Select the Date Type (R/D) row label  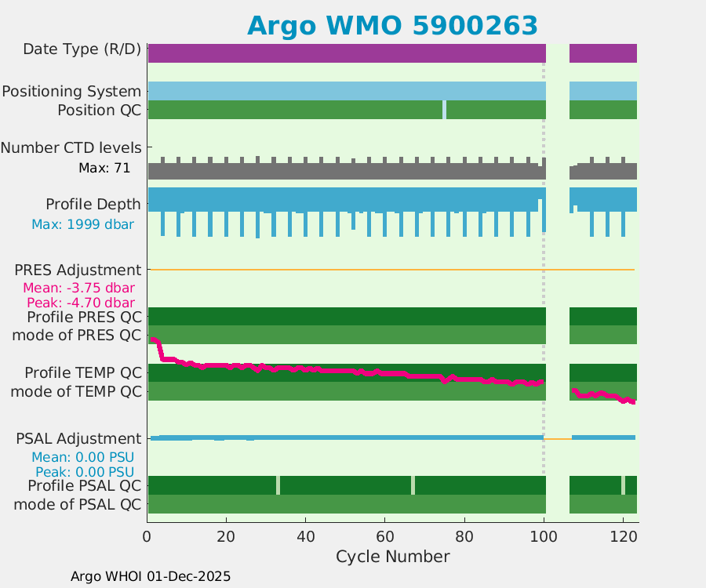(82, 49)
